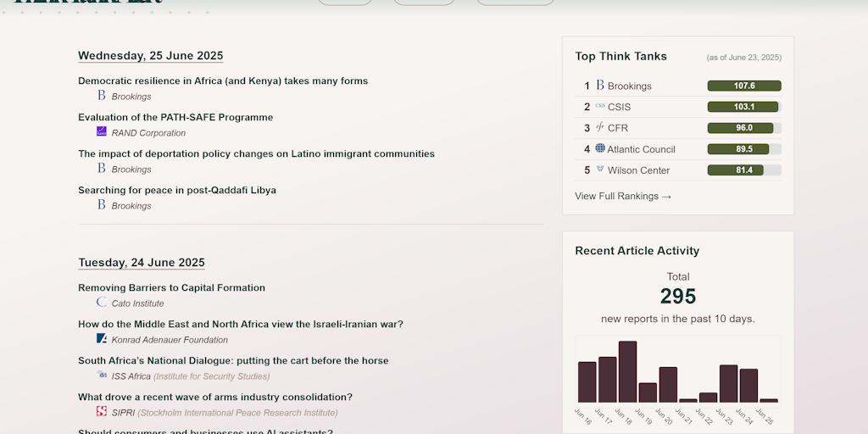Click the Konrad Adenauer Foundation logo icon

click(102, 338)
